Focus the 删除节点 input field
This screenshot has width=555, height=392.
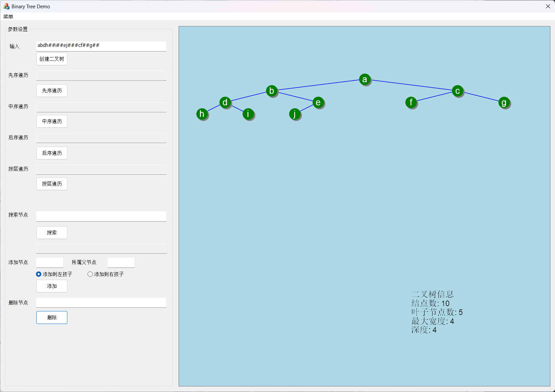pyautogui.click(x=101, y=303)
